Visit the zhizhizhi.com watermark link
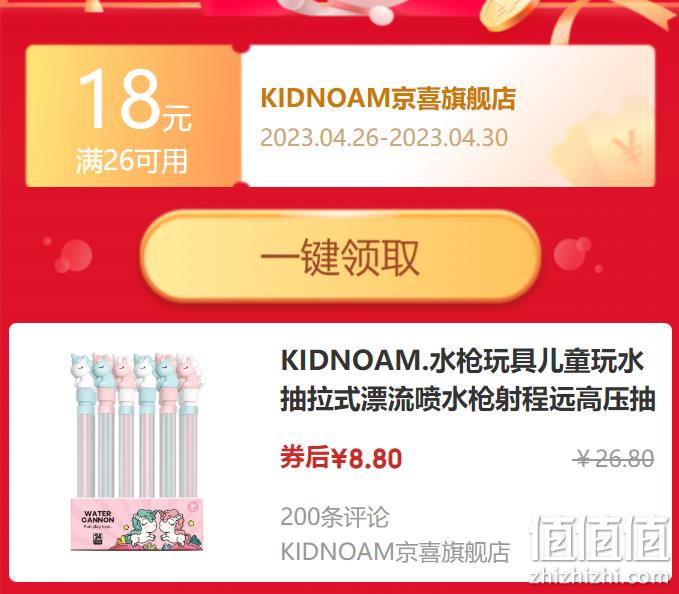The image size is (679, 594). coord(599,576)
